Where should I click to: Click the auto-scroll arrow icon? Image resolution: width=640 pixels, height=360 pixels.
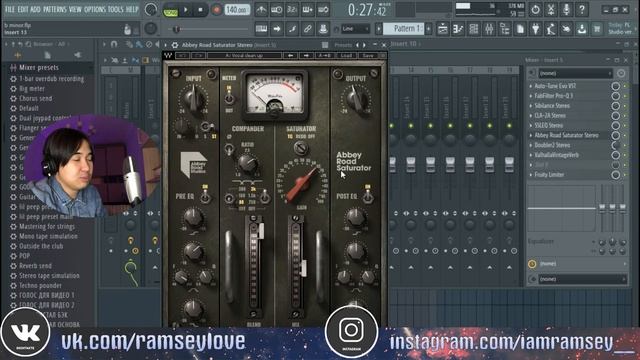pos(277,29)
